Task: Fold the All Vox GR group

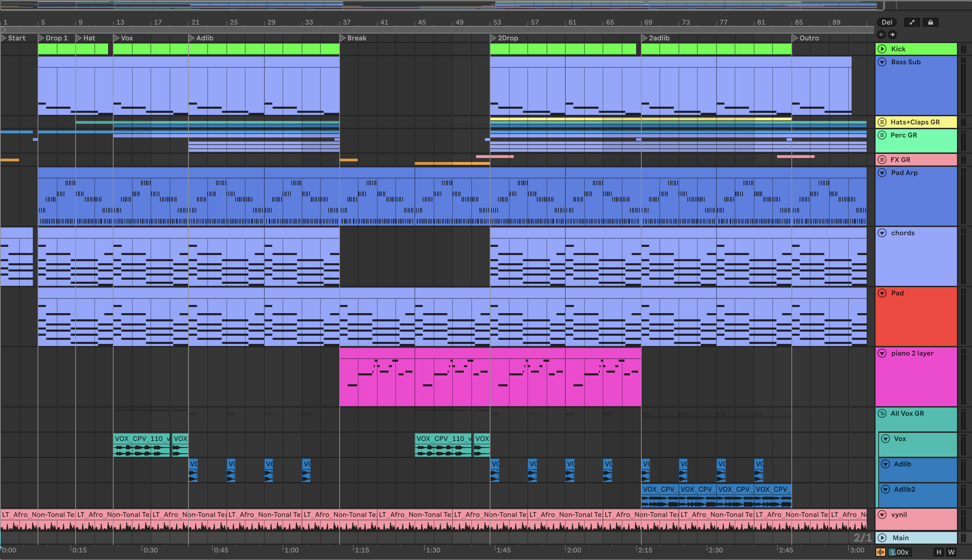Action: pos(882,413)
